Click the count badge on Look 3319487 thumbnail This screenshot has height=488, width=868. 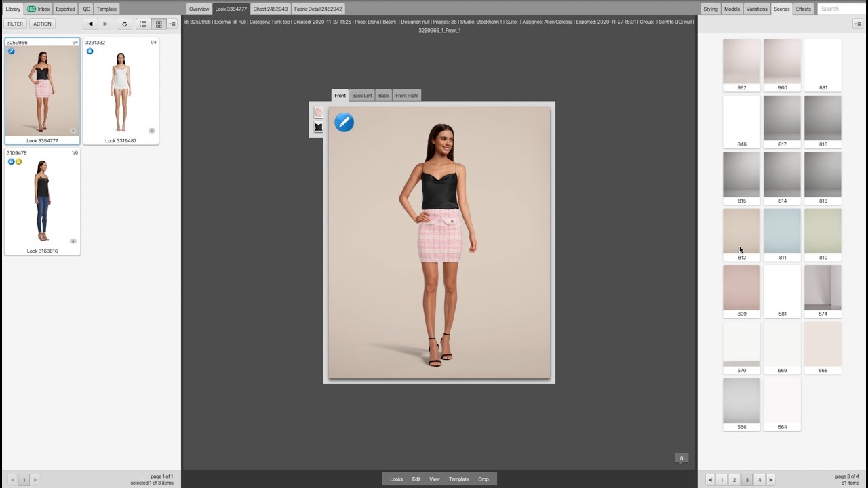(x=152, y=131)
